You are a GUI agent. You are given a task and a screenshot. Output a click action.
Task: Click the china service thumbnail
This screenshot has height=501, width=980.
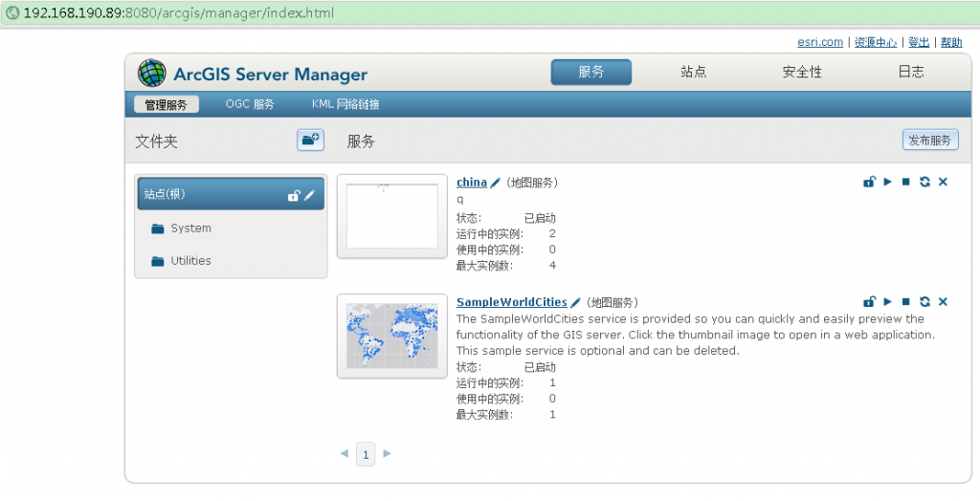coord(392,216)
